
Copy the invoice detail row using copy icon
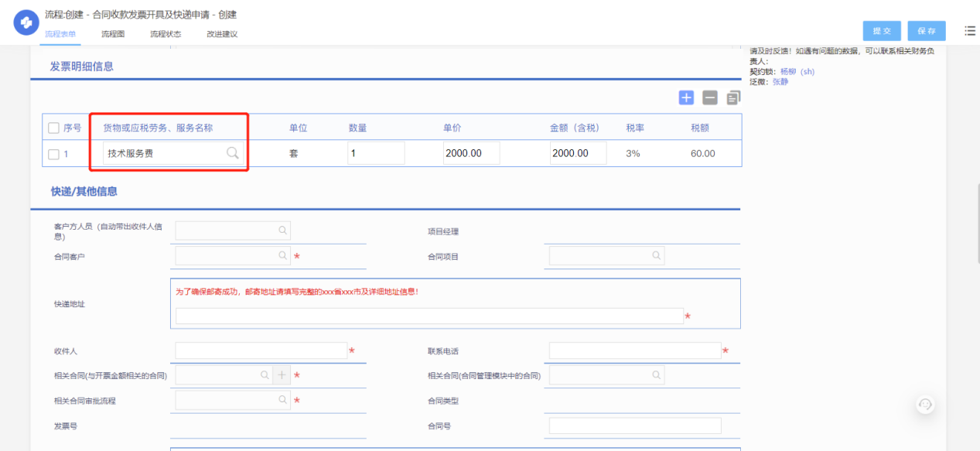(x=733, y=97)
